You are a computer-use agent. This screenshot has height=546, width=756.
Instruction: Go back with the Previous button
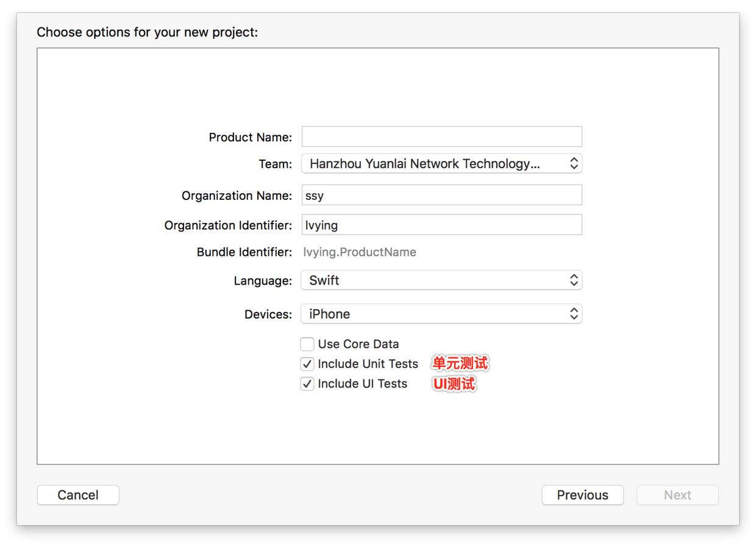tap(582, 495)
